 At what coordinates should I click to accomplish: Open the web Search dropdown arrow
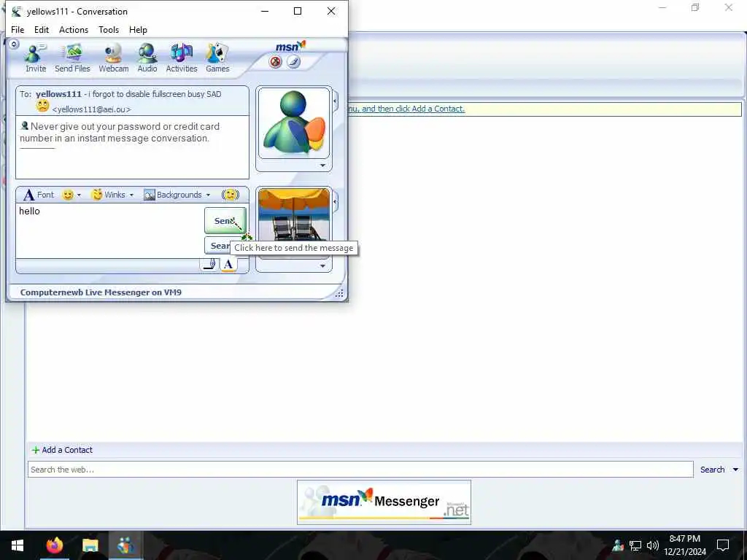point(735,470)
